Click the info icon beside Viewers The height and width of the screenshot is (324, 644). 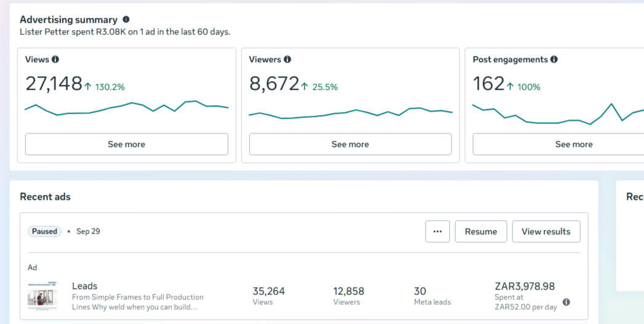click(x=288, y=60)
